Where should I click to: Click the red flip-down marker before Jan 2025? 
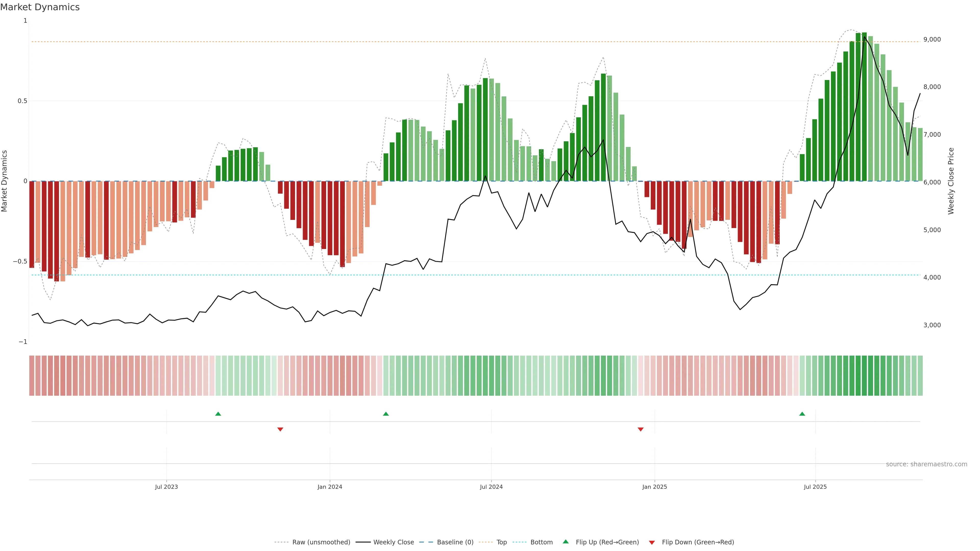coord(641,429)
